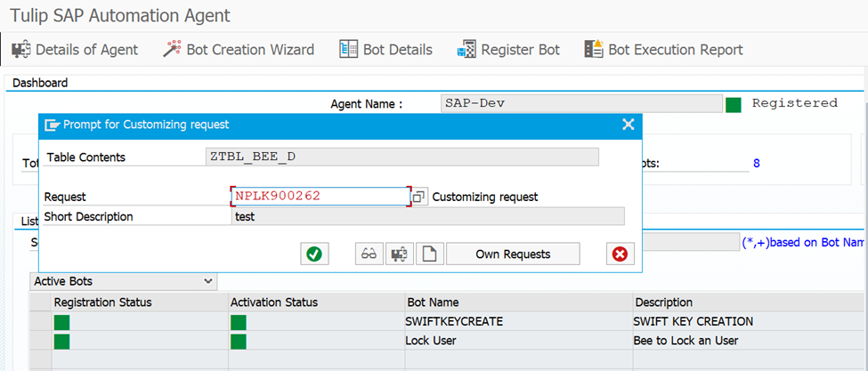Click 'Bee to Lock an User' description

pyautogui.click(x=750, y=341)
